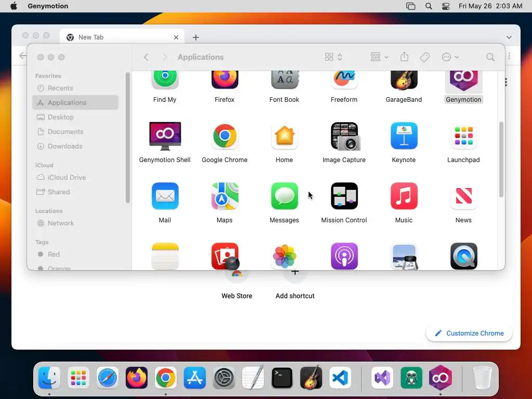This screenshot has height=399, width=532.
Task: Select Network under Locations
Action: (75, 223)
